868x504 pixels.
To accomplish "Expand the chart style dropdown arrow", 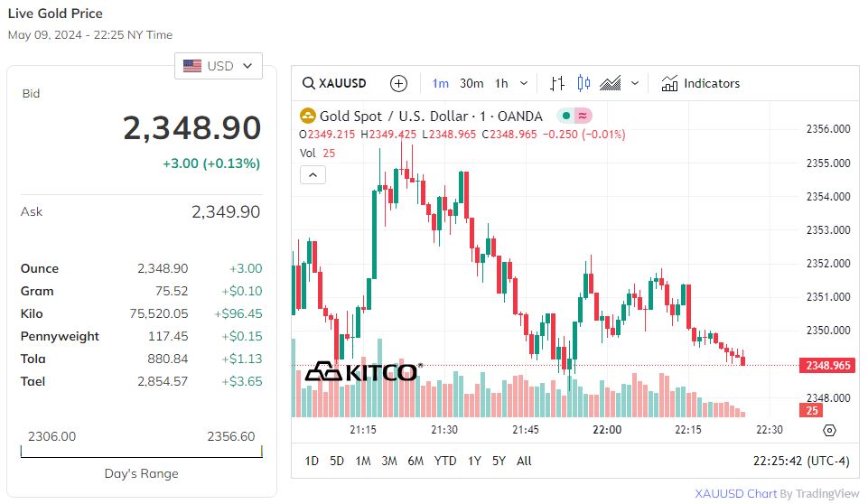I will click(635, 83).
